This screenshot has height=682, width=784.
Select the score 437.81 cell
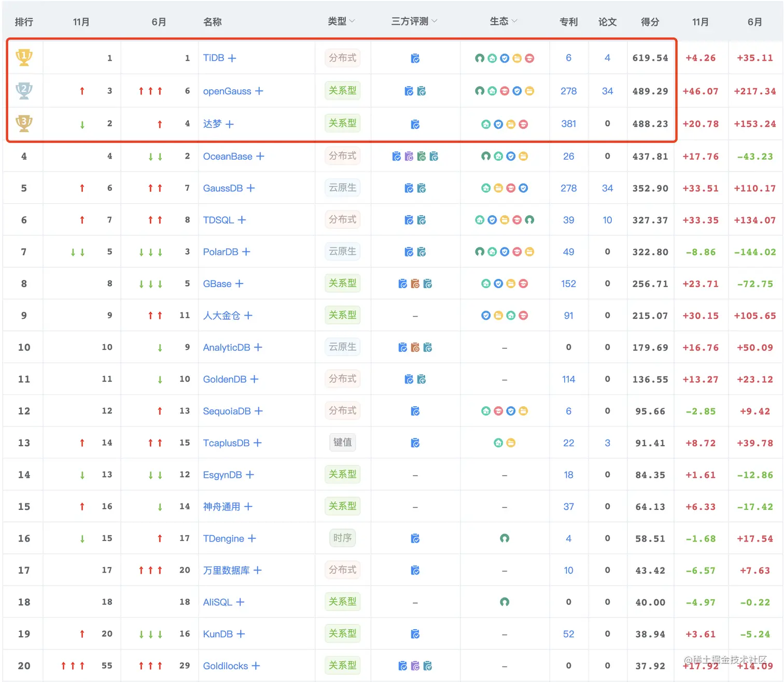(x=650, y=157)
